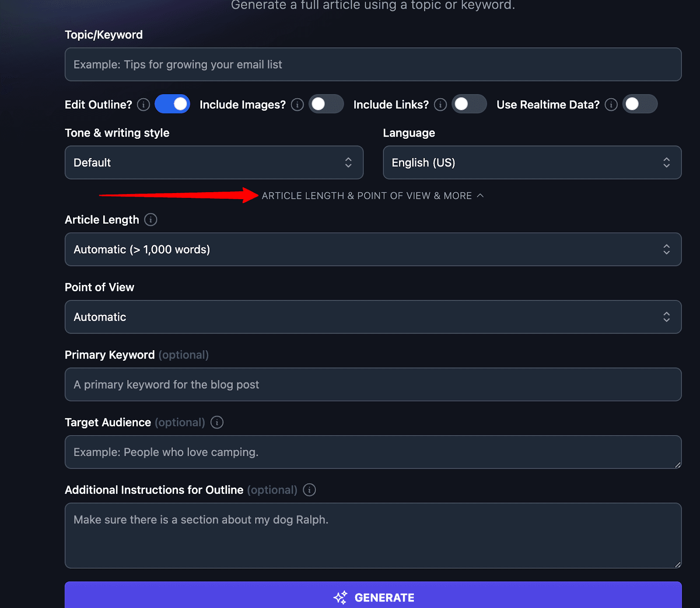Image resolution: width=700 pixels, height=608 pixels.
Task: Disable the Edit Outline toggle
Action: click(172, 104)
